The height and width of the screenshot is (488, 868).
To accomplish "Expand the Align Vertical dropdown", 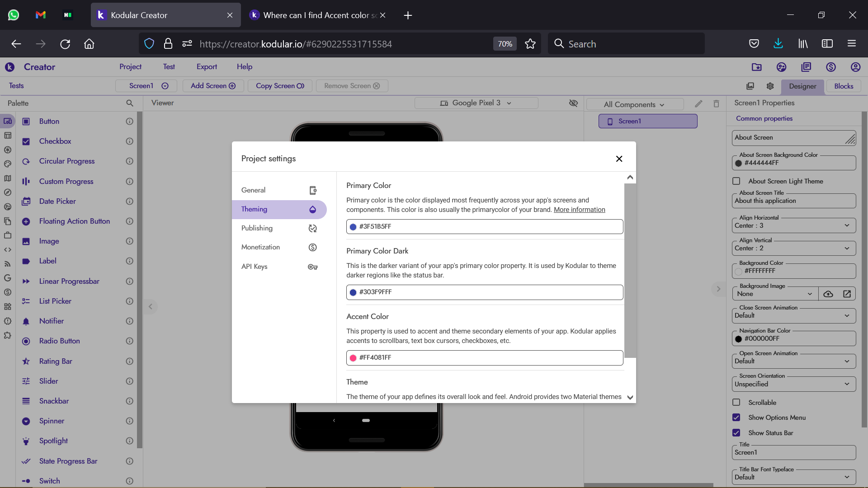I will 794,248.
